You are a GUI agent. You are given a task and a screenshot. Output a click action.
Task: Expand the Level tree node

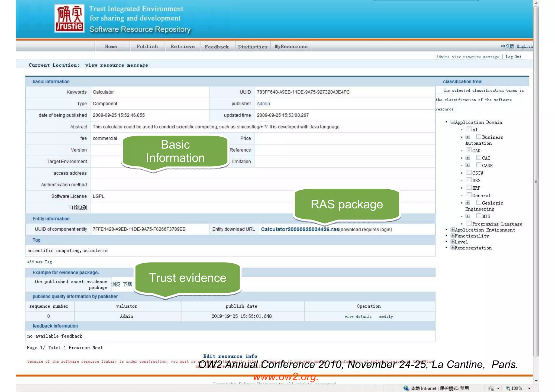(453, 241)
